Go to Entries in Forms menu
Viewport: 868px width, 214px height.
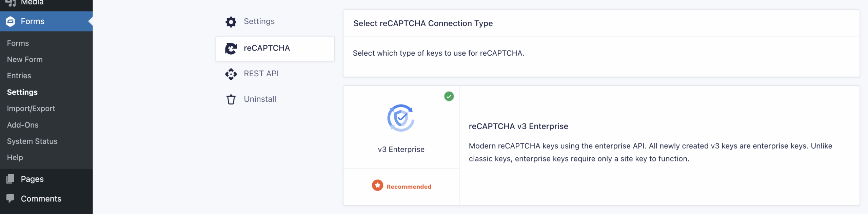coord(19,76)
